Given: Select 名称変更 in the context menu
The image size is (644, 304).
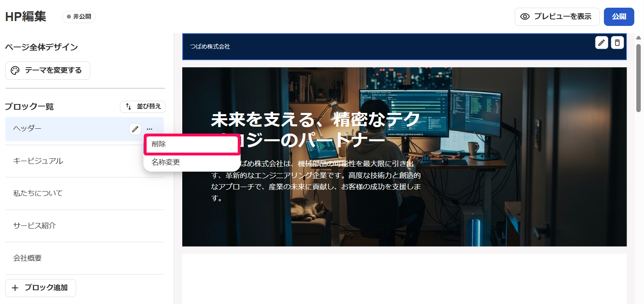Looking at the screenshot, I should click(x=192, y=162).
